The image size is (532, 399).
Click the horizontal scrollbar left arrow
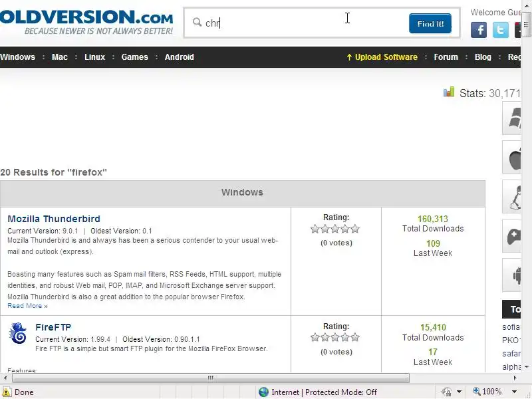coord(5,378)
